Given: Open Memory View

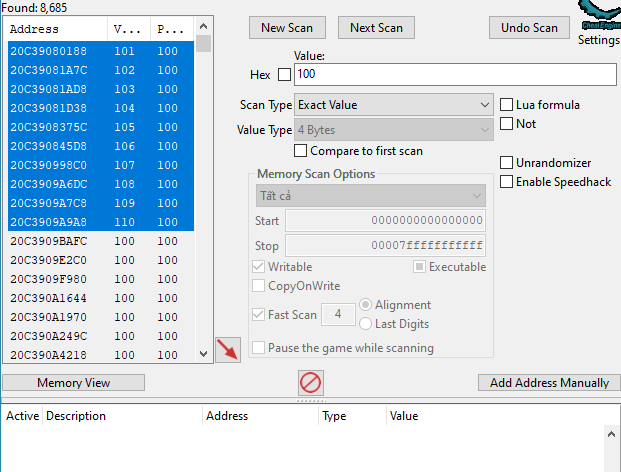Looking at the screenshot, I should (x=74, y=383).
